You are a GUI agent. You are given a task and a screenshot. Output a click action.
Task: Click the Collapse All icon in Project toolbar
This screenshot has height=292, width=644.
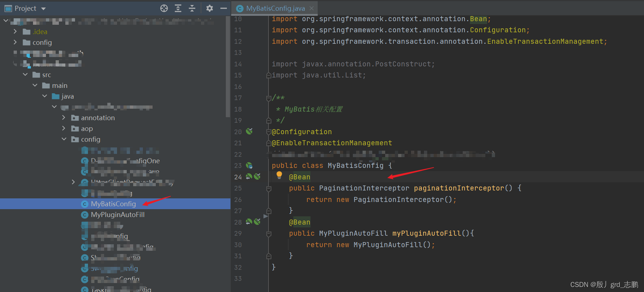click(192, 8)
